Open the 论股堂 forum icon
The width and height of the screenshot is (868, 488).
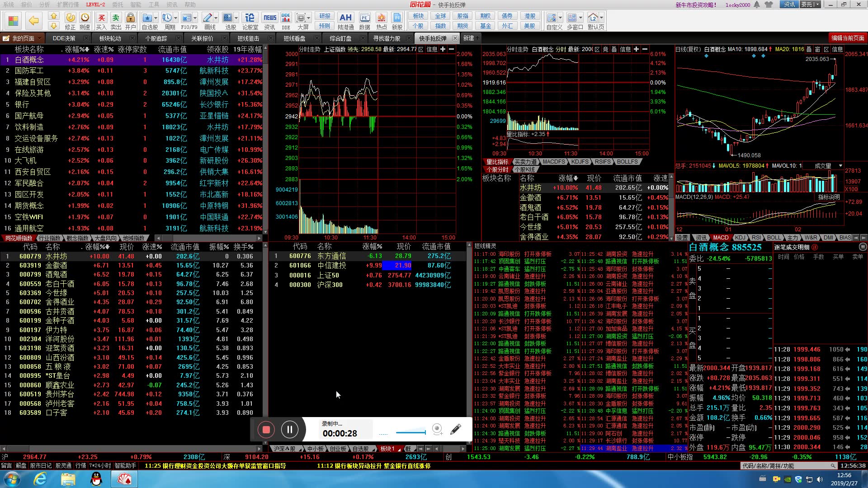250,18
